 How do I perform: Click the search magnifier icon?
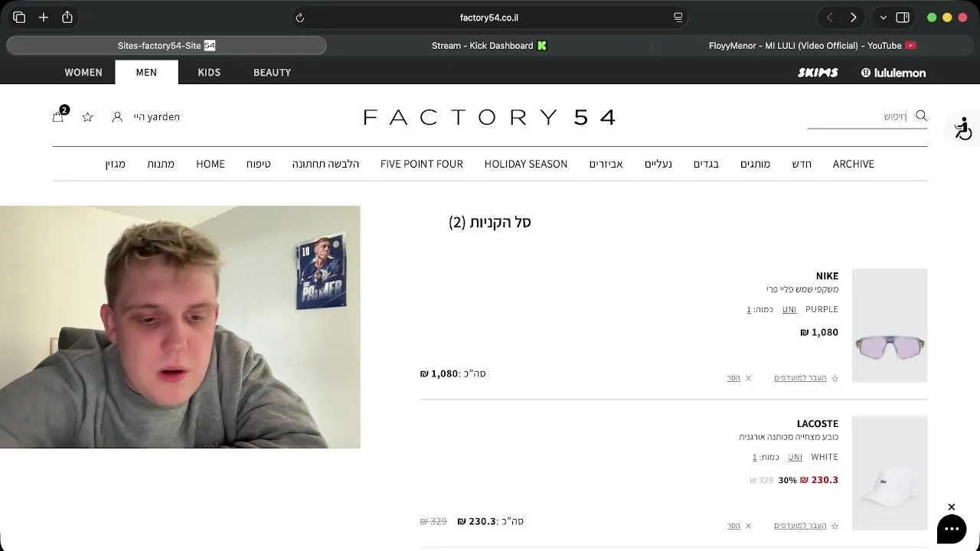coord(921,116)
